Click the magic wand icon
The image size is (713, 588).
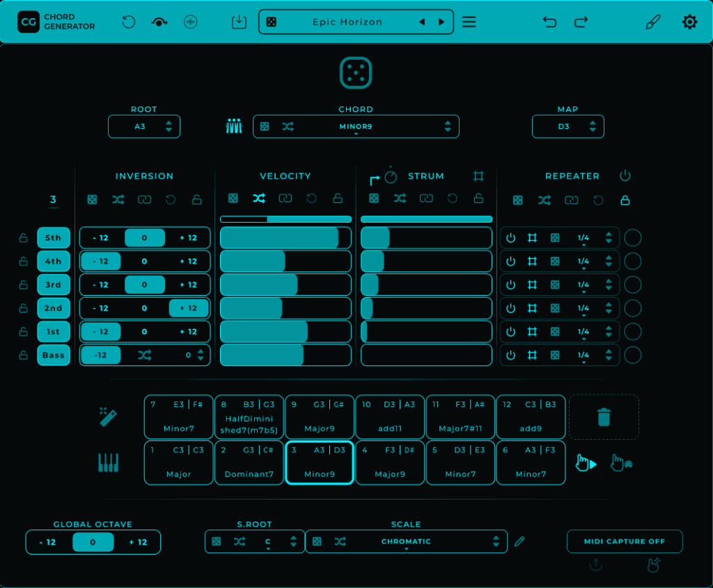[x=108, y=417]
